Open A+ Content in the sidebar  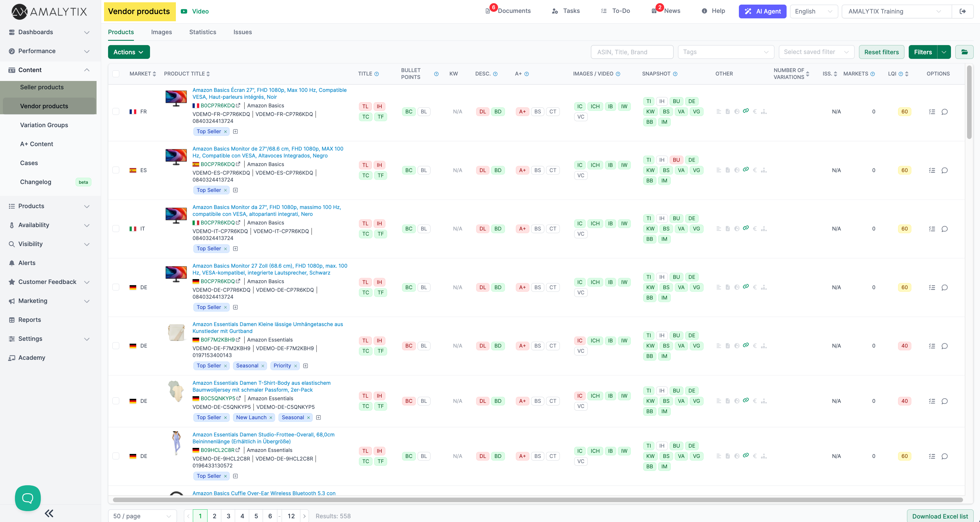36,144
